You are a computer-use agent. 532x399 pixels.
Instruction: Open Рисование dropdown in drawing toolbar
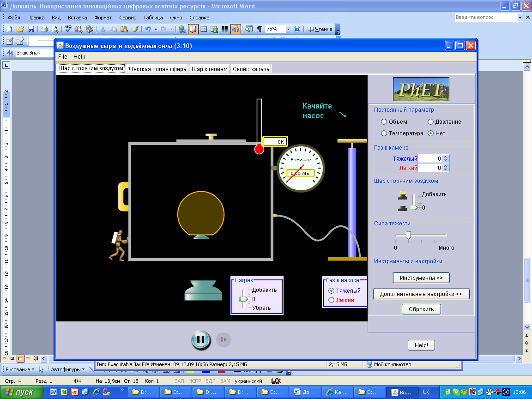tap(20, 369)
